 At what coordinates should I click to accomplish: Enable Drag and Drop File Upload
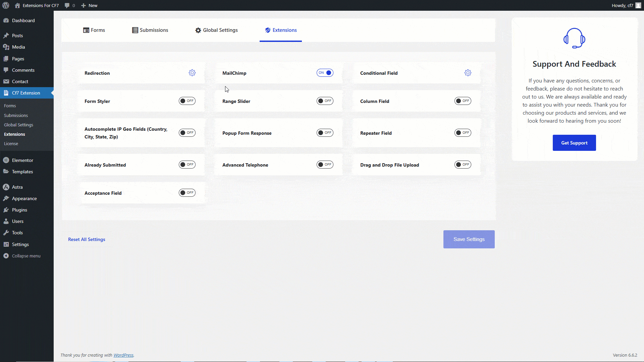coord(463,165)
